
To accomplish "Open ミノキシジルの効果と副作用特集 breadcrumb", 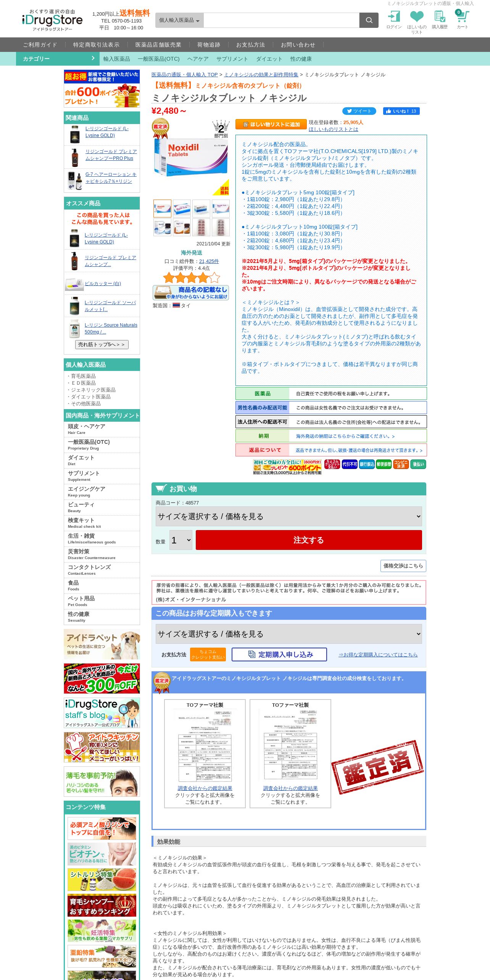I will 261,75.
